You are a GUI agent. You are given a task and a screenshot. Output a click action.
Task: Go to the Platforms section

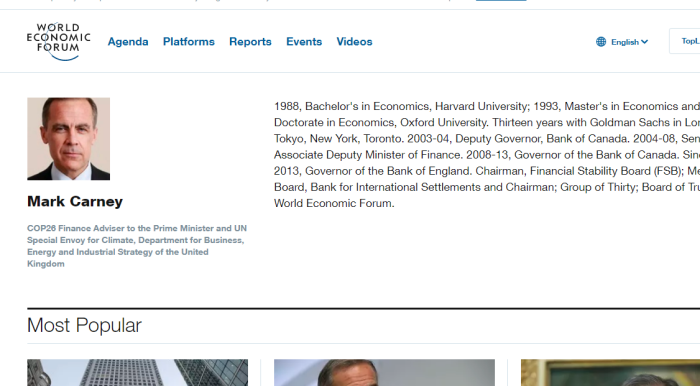(189, 42)
